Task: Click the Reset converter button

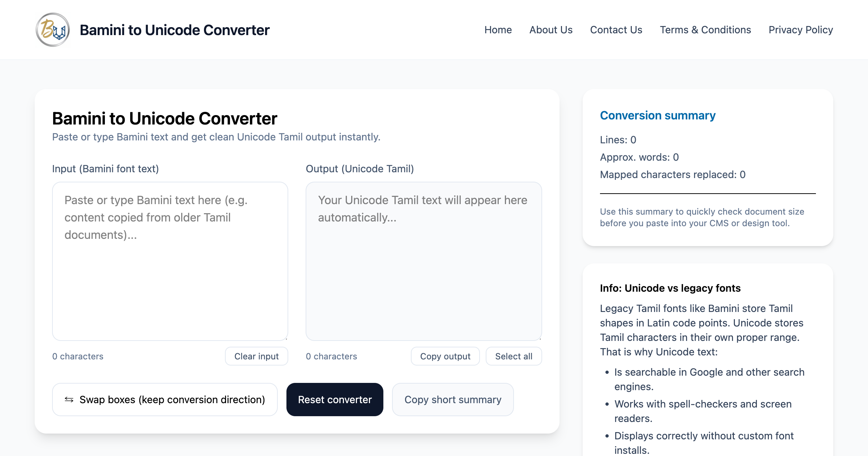Action: point(335,400)
